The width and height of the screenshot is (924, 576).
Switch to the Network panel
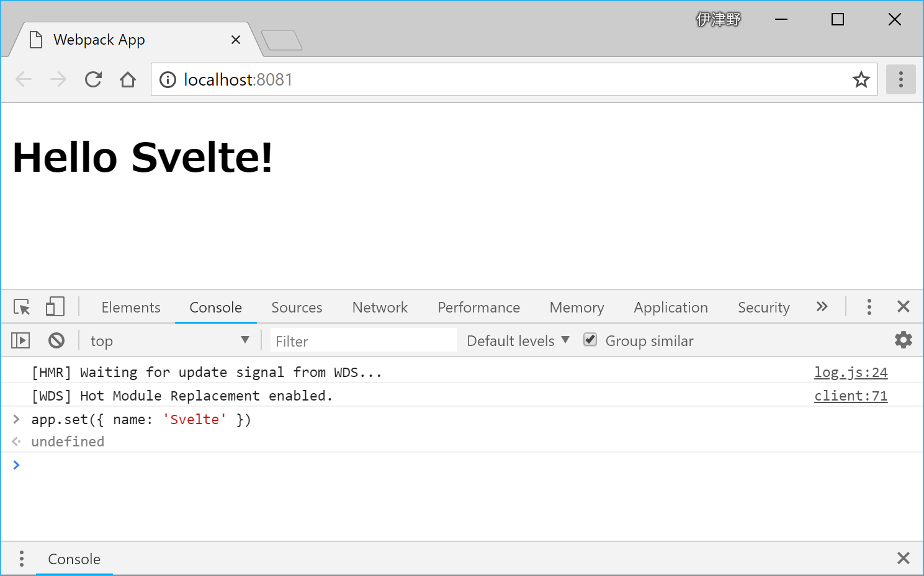click(379, 307)
